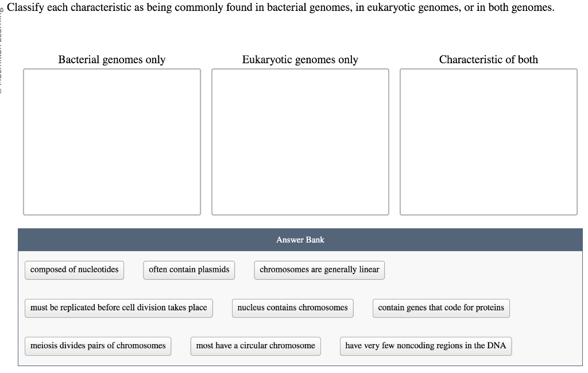The height and width of the screenshot is (373, 588).
Task: Select the 'nucleus contains chromosomes' answer tile
Action: [x=292, y=308]
